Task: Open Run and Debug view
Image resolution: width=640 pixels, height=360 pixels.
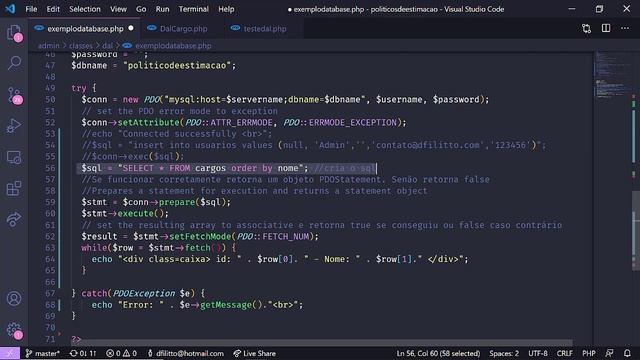Action: click(14, 126)
